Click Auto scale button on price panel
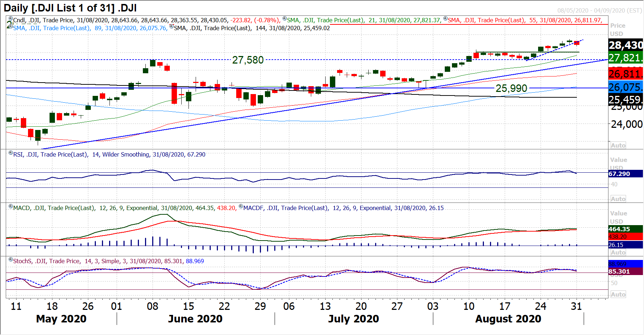The image size is (644, 335). tap(618, 145)
